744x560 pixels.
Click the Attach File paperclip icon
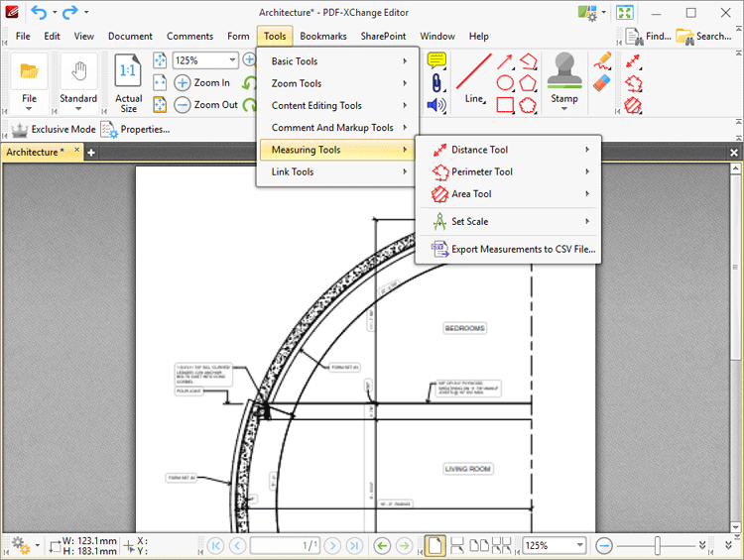(x=436, y=83)
